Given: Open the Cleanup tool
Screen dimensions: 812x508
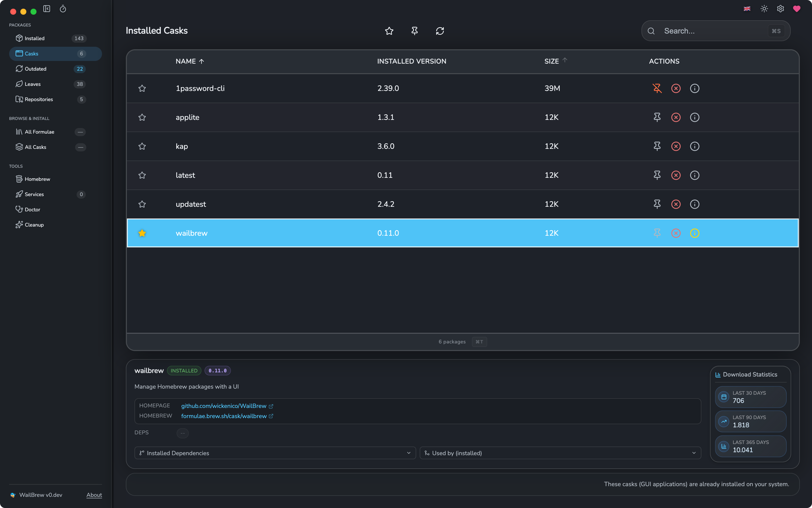Looking at the screenshot, I should [x=55, y=225].
